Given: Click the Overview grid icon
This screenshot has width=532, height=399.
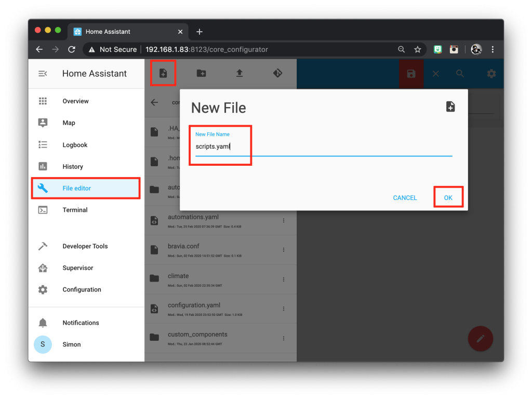Looking at the screenshot, I should tap(43, 101).
